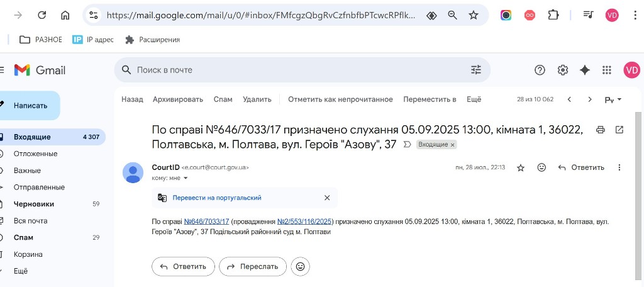The height and width of the screenshot is (287, 644).
Task: Go to the next email arrow
Action: coord(590,99)
